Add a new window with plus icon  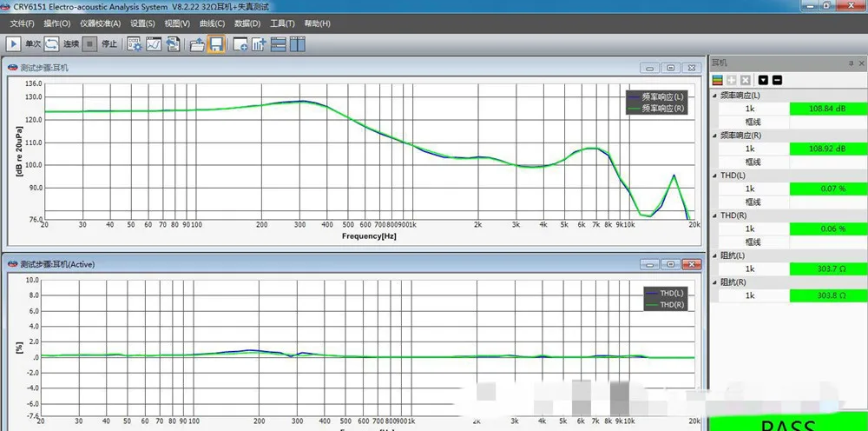coord(240,43)
